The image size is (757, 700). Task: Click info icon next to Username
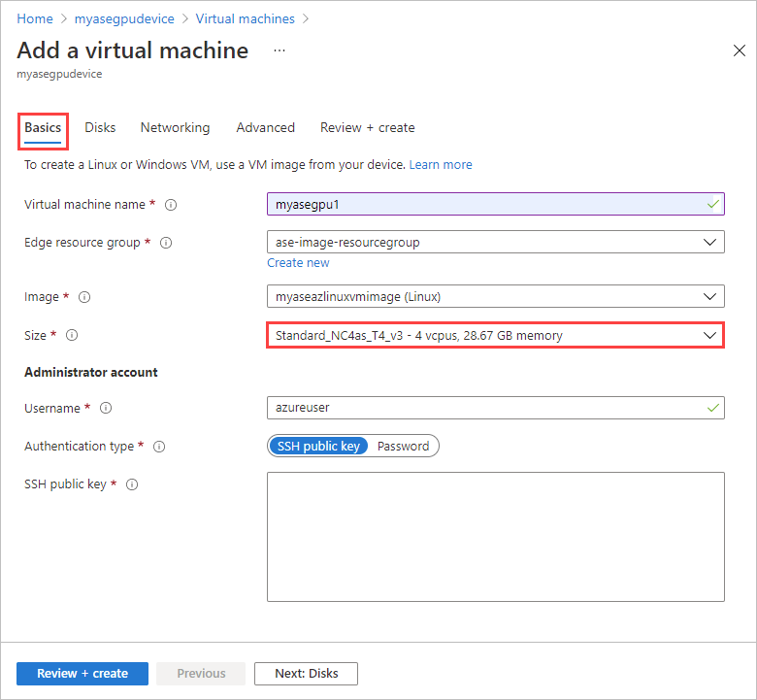pos(106,409)
